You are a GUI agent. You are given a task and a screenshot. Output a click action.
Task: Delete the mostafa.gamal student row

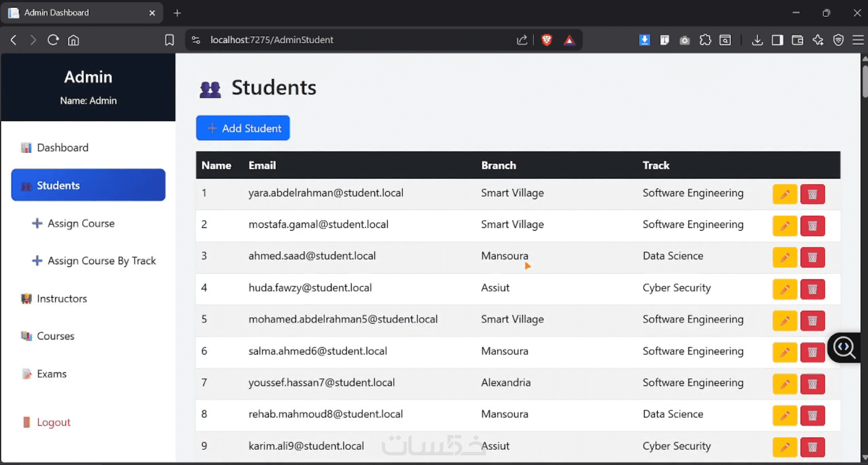click(812, 226)
